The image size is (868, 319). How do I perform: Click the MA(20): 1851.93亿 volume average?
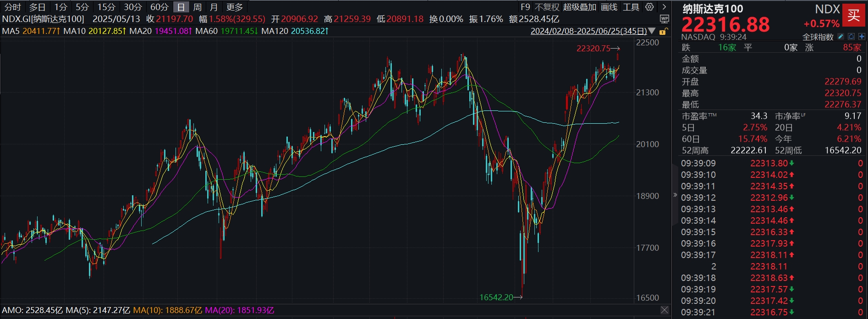coord(240,310)
